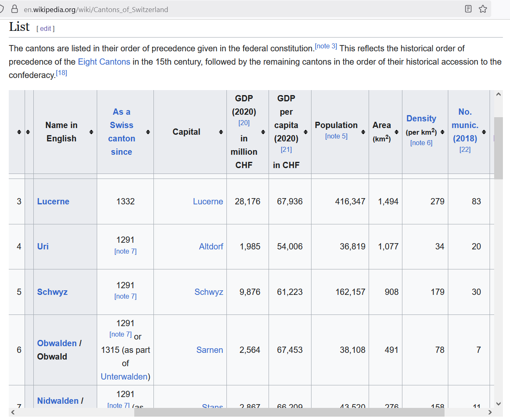The image size is (510, 420).
Task: Click horizontal scrollbar right arrow
Action: click(490, 412)
